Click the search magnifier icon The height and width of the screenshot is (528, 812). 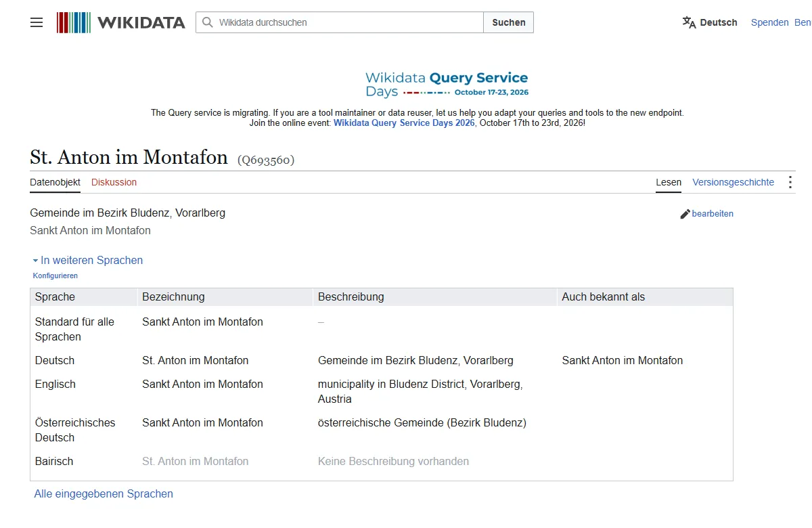tap(208, 22)
